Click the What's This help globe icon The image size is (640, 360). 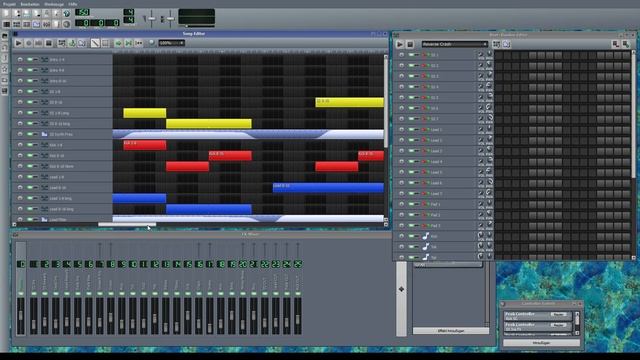tap(66, 13)
